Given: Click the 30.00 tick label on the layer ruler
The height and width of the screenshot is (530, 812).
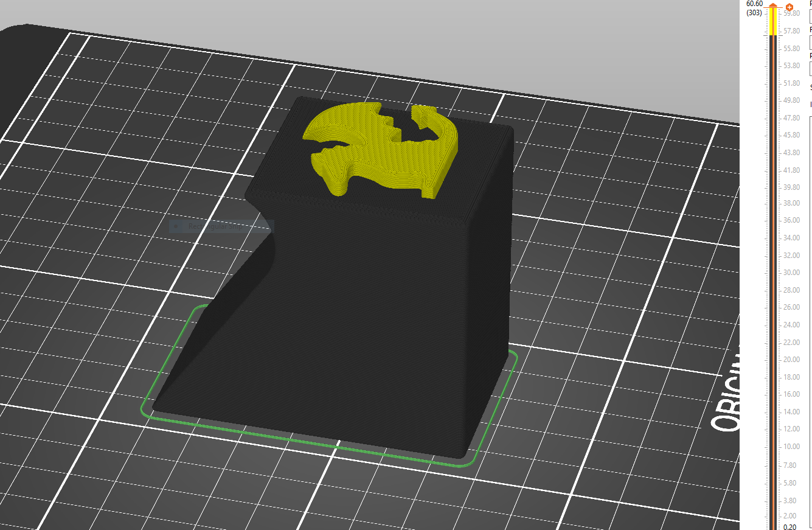Looking at the screenshot, I should [x=792, y=273].
